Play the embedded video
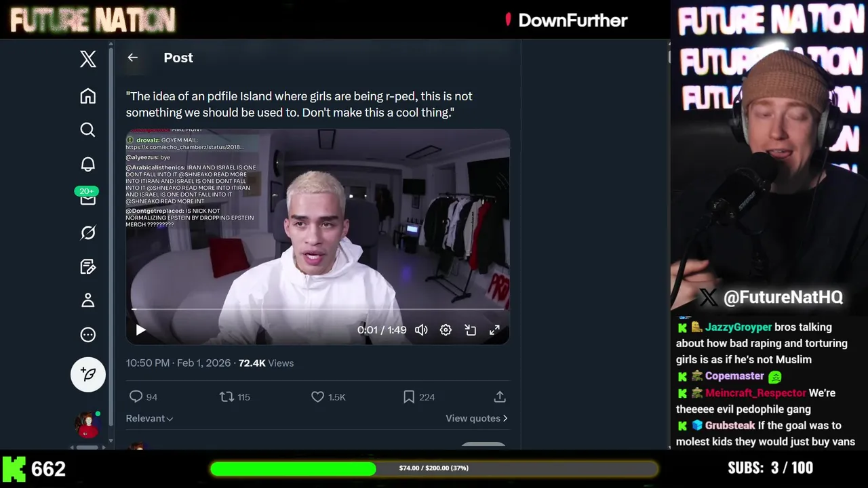 pyautogui.click(x=140, y=330)
